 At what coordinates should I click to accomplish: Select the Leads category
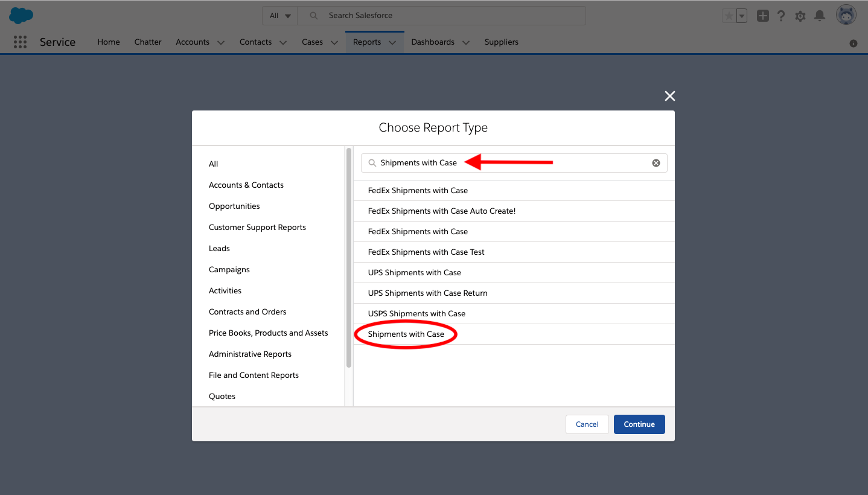(219, 249)
